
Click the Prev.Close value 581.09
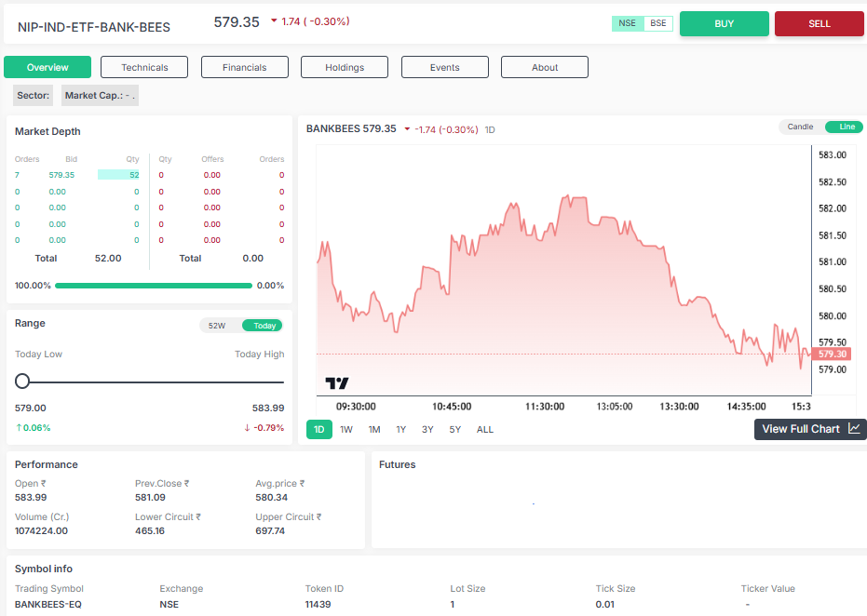(x=150, y=497)
